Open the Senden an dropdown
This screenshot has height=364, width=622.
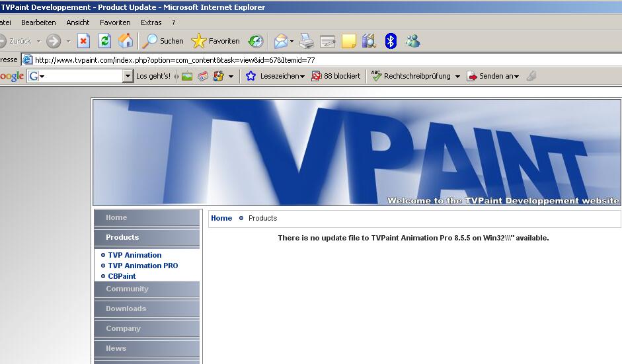(492, 76)
